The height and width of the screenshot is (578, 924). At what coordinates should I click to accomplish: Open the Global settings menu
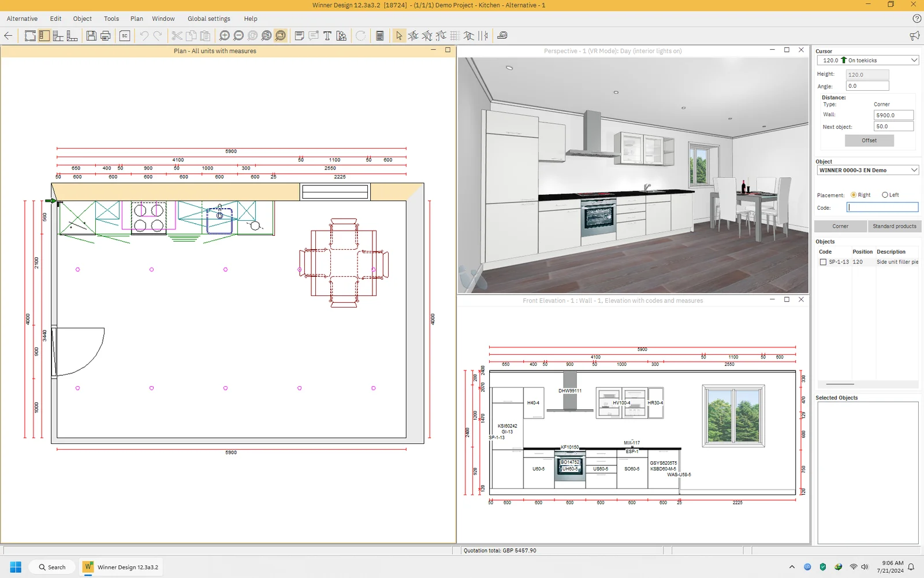coord(208,18)
